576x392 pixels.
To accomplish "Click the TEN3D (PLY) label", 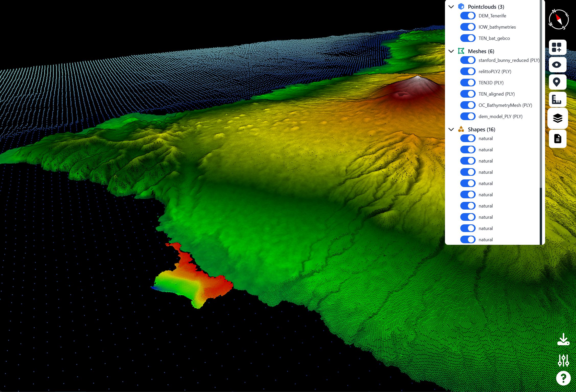I will pyautogui.click(x=491, y=83).
